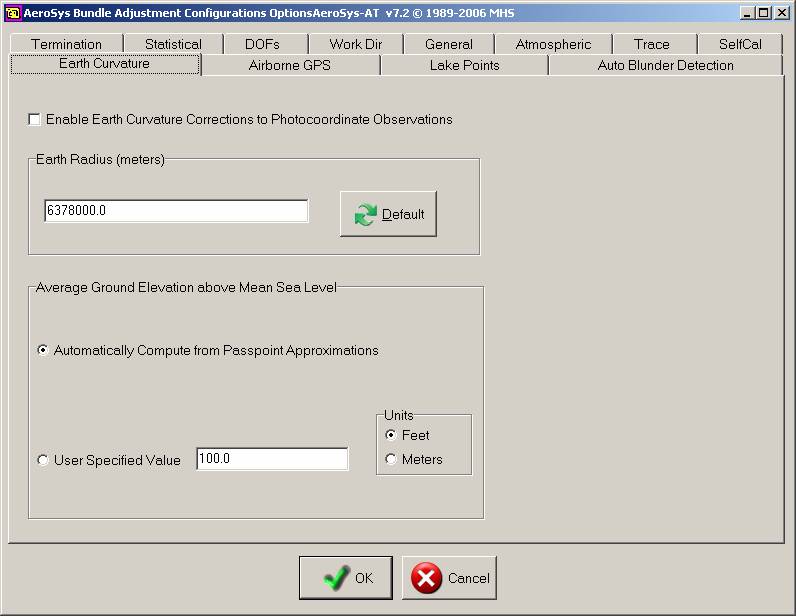This screenshot has width=796, height=616.
Task: Open the Lake Points tab
Action: 464,66
